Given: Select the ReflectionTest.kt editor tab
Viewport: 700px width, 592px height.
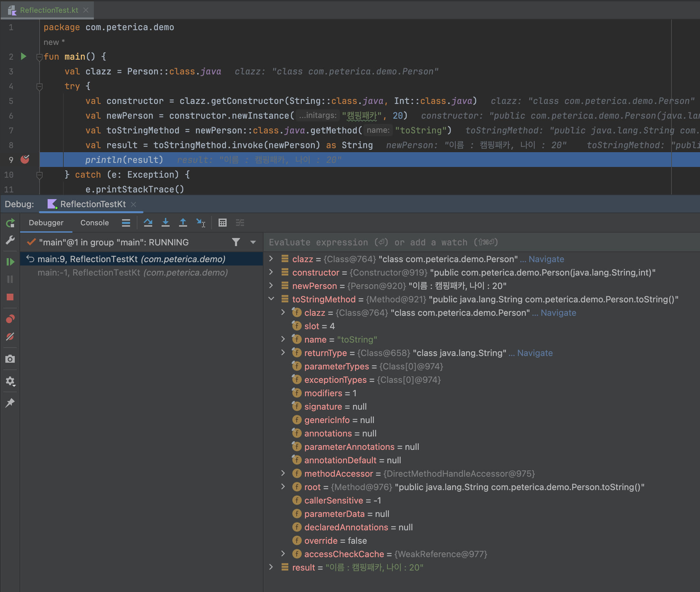Looking at the screenshot, I should coord(49,10).
